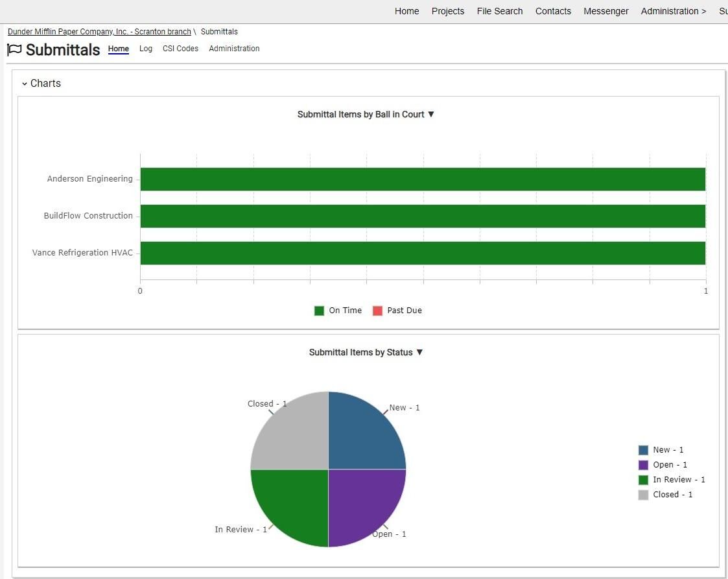Click the Anderson Engineering bar
This screenshot has width=728, height=579.
[423, 179]
